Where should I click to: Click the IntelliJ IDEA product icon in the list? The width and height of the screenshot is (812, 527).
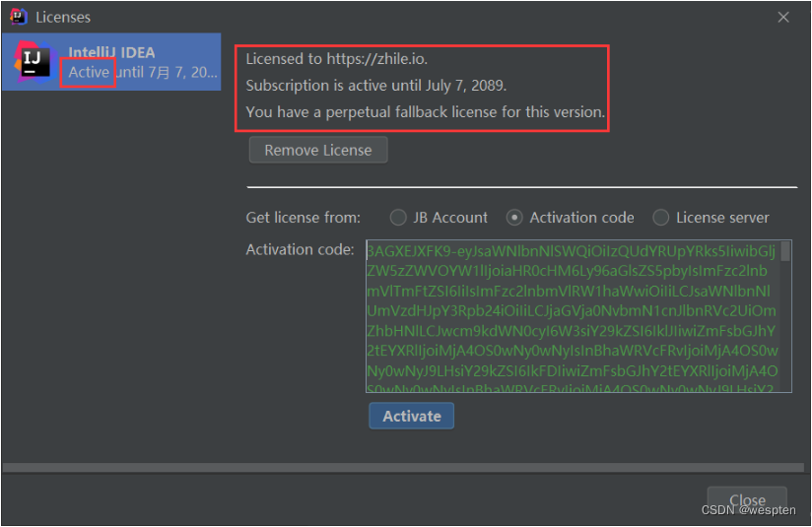pos(35,62)
